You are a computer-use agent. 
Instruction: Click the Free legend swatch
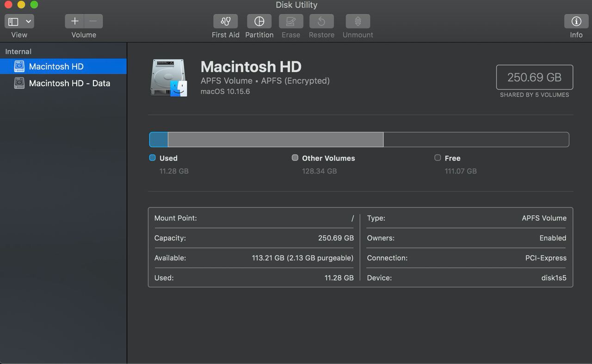pyautogui.click(x=438, y=158)
